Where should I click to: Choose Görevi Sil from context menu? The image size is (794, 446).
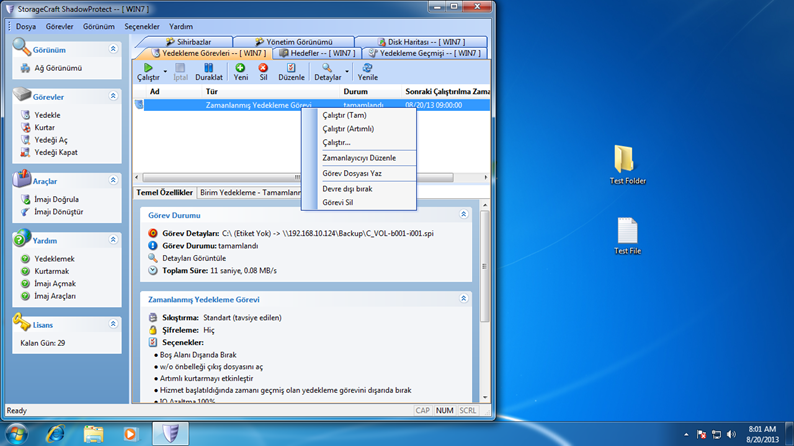click(x=338, y=202)
